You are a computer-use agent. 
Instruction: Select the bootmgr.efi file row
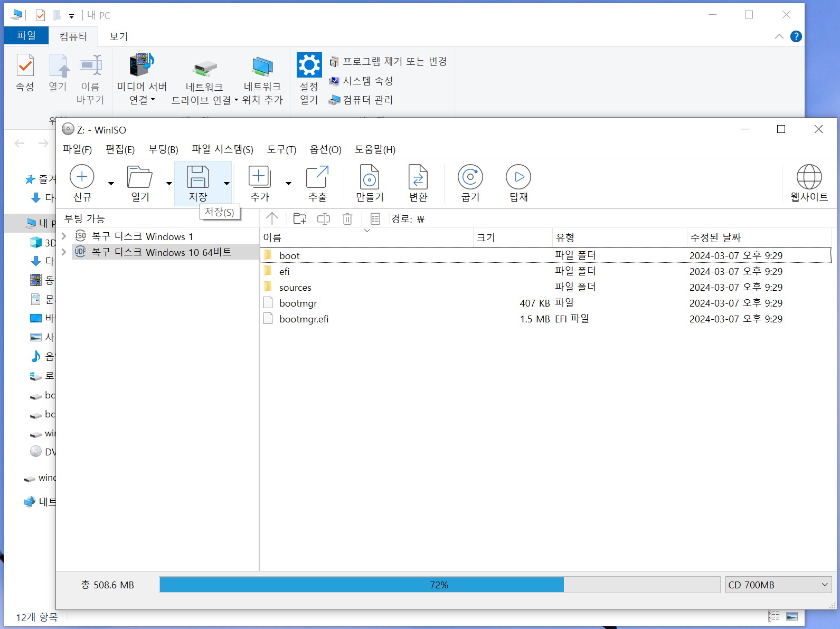click(x=545, y=319)
